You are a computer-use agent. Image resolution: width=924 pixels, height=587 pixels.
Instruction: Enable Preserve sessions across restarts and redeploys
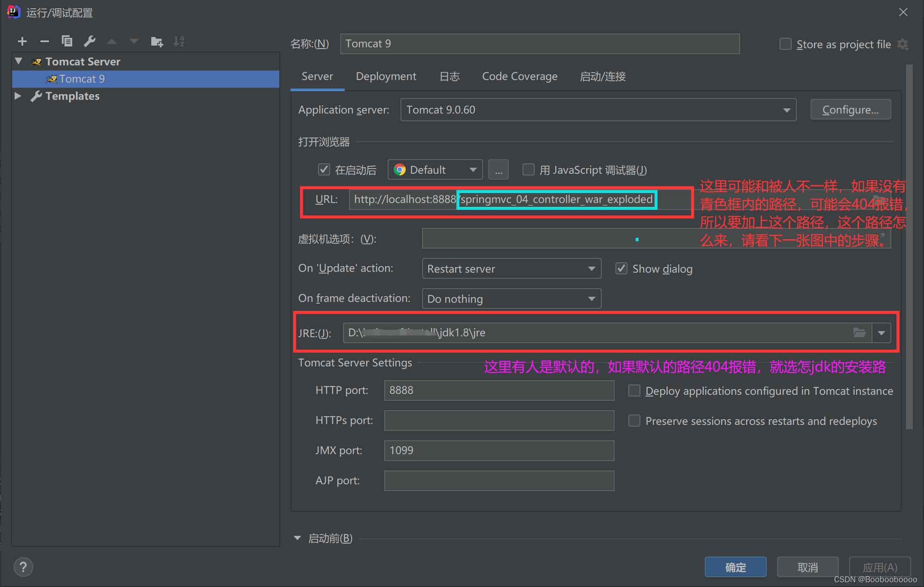(634, 421)
